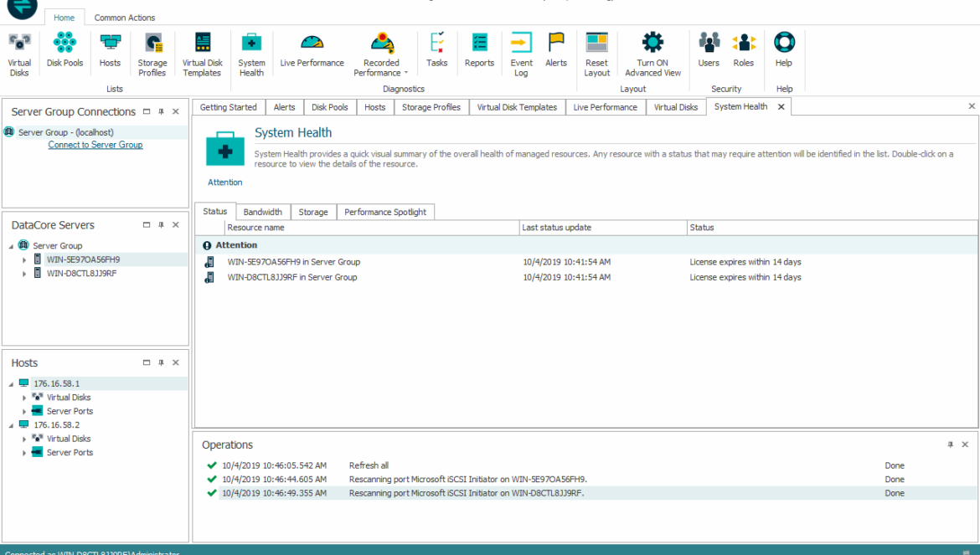980x555 pixels.
Task: Open Disk Pools from the ribbon
Action: pos(64,50)
